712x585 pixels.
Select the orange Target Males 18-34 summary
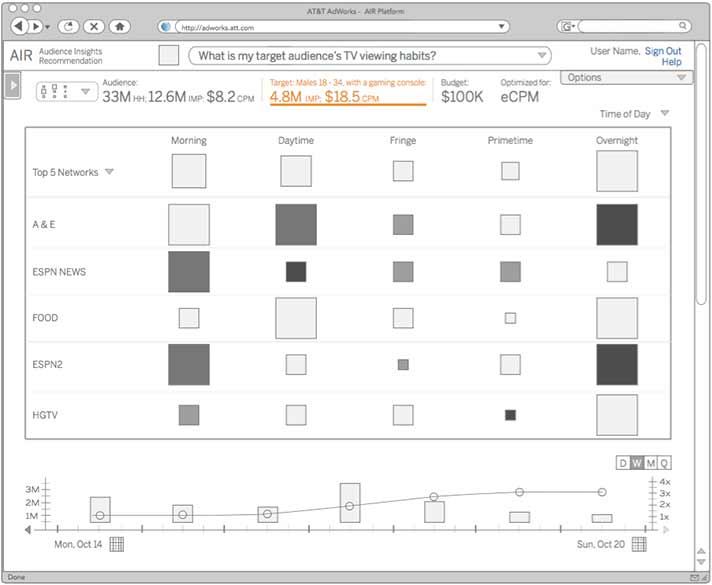click(348, 91)
